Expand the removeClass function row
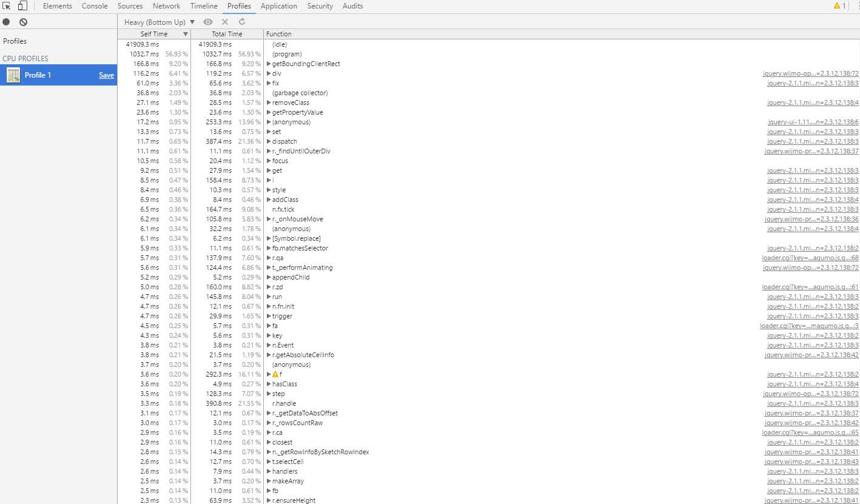 click(x=269, y=102)
